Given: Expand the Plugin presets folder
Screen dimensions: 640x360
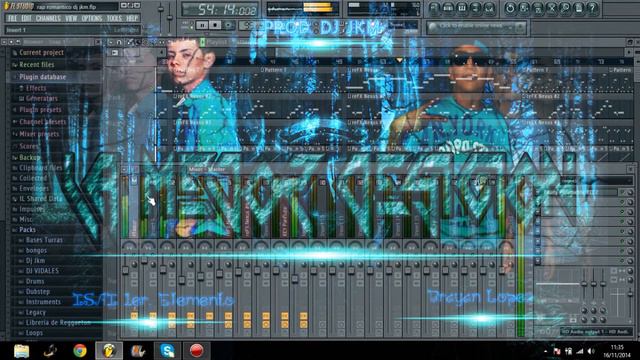Looking at the screenshot, I should tap(40, 110).
